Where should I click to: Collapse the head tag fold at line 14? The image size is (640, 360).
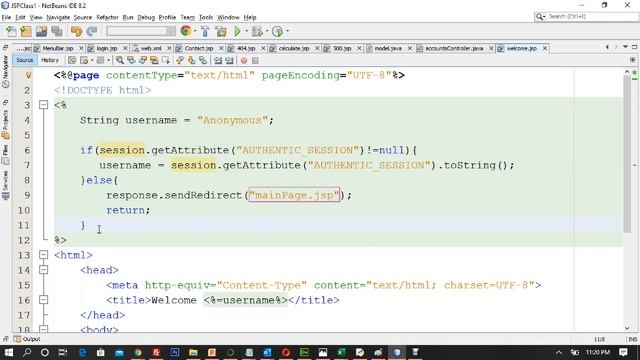[x=44, y=270]
